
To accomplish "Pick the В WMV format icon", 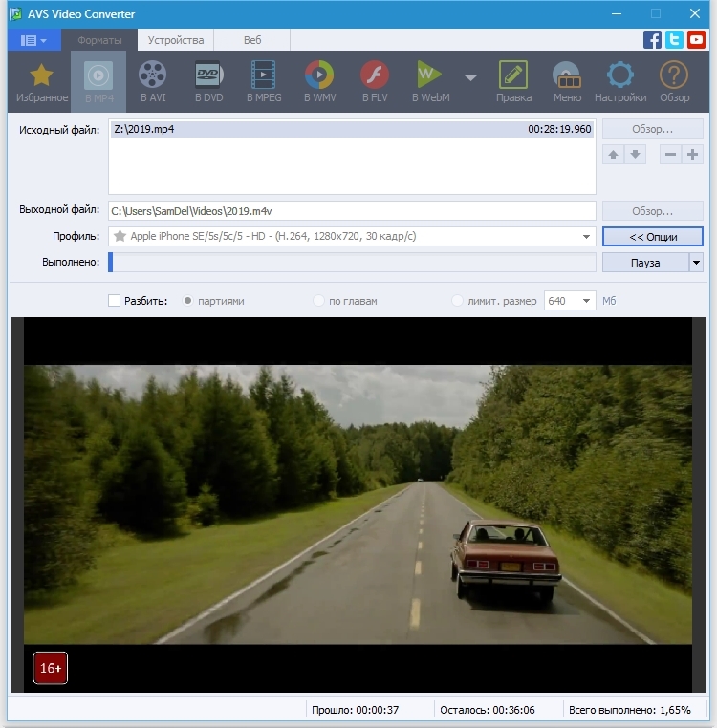I will pos(319,76).
